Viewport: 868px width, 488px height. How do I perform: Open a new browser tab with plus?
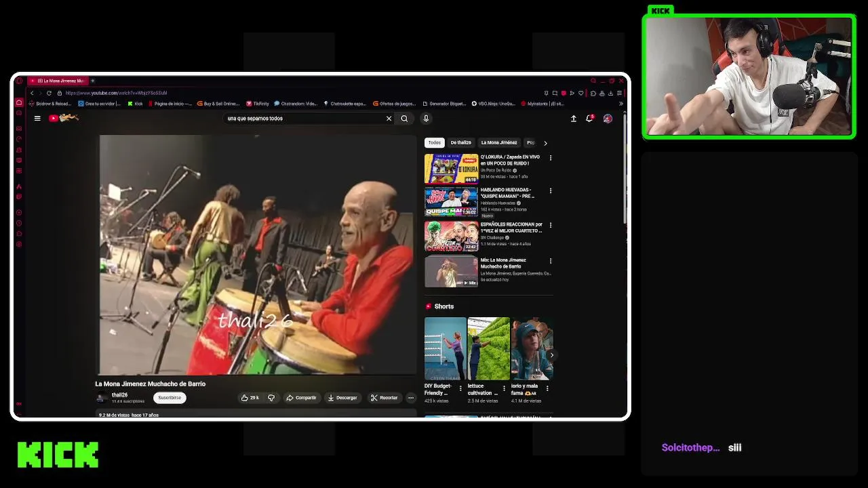92,81
